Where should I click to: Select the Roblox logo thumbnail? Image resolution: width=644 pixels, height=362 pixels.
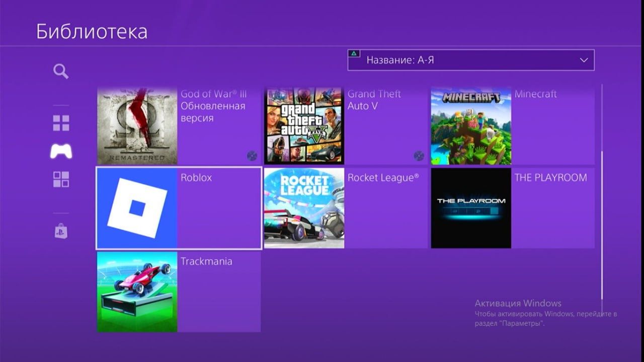137,208
